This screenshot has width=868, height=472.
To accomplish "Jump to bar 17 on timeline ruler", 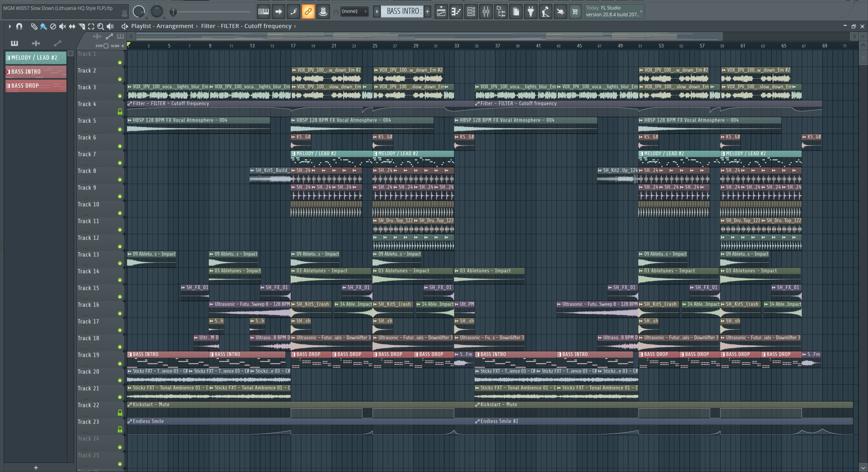I will (x=293, y=46).
